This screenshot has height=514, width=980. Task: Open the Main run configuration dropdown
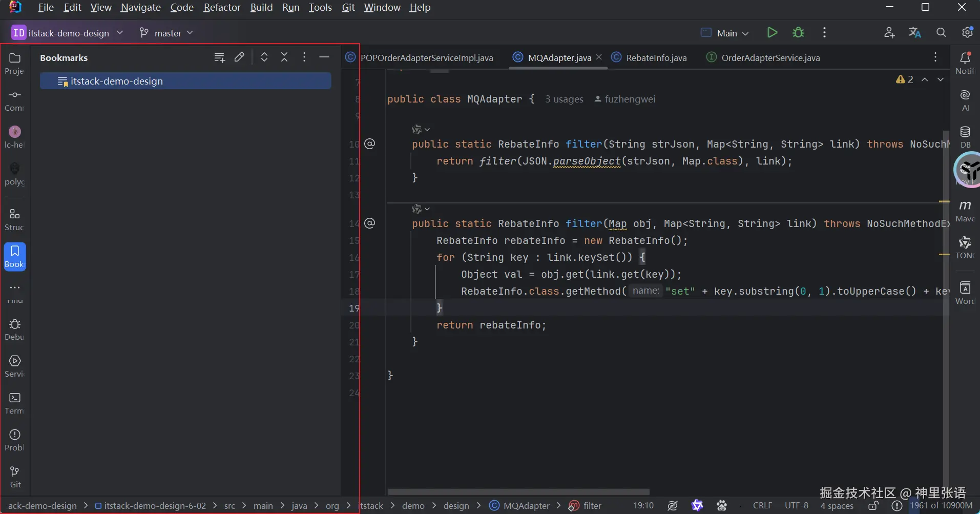(x=725, y=33)
